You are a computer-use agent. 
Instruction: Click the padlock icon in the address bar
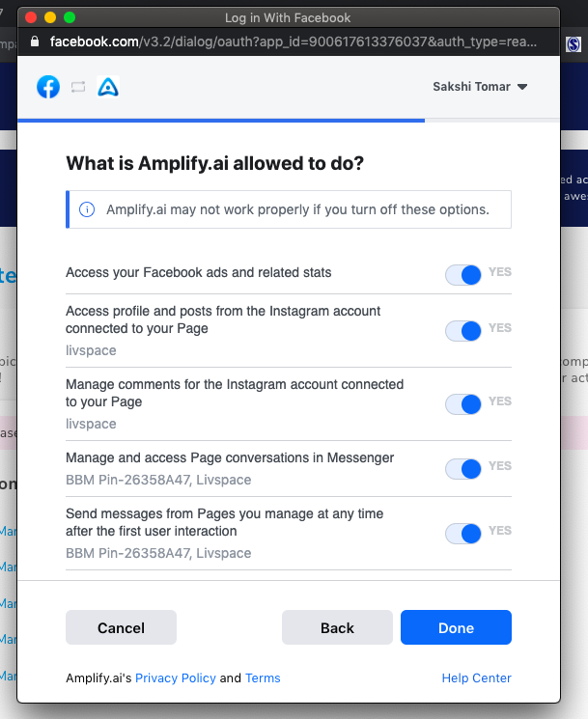[x=35, y=41]
